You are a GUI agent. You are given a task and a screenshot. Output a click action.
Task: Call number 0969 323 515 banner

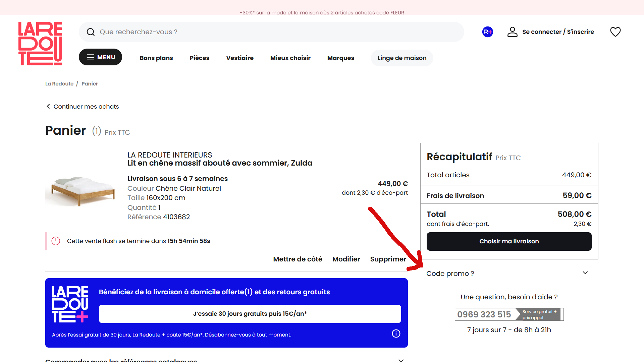click(x=509, y=314)
